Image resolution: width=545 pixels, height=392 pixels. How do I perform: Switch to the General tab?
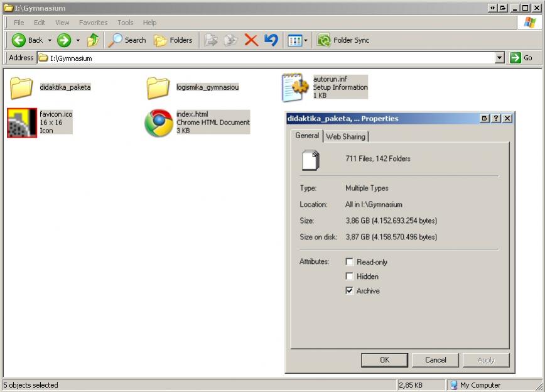pyautogui.click(x=307, y=136)
